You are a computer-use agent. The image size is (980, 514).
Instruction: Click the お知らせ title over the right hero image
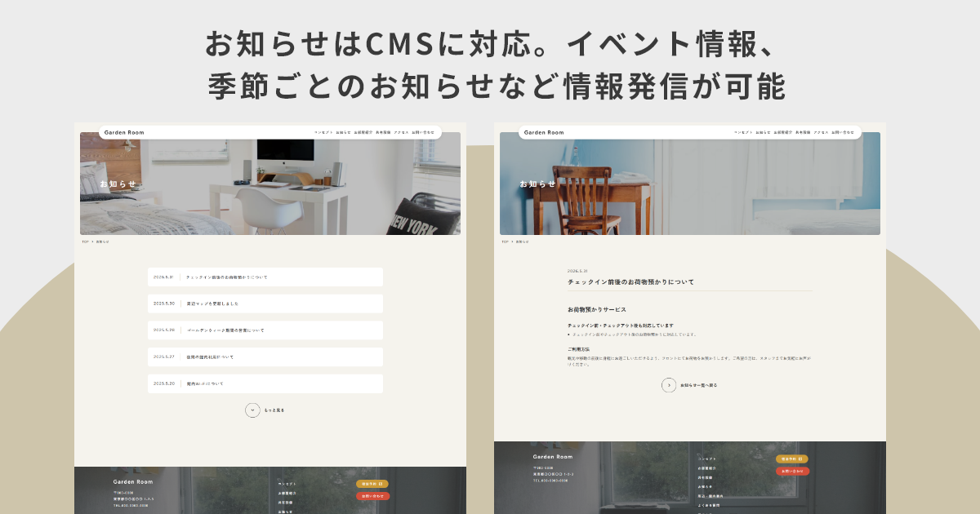point(538,184)
